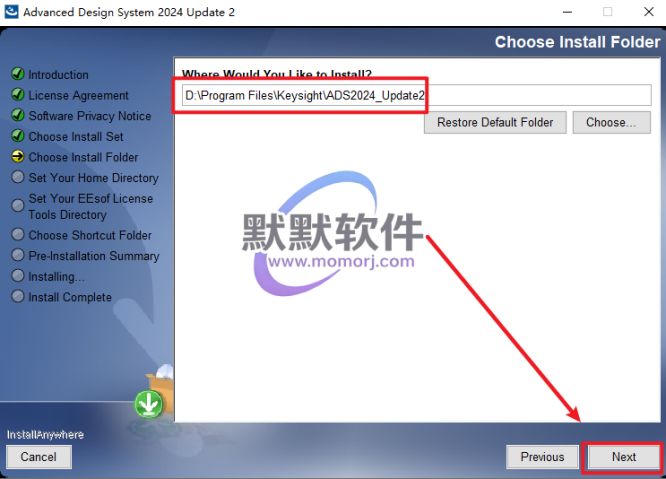Select the Installing... step label
The height and width of the screenshot is (479, 666).
click(56, 276)
